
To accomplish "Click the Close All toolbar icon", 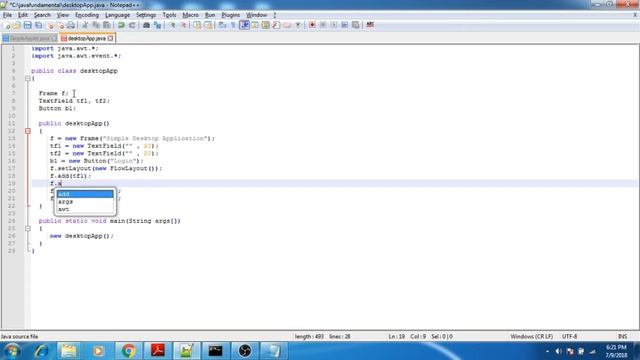I will pos(60,25).
